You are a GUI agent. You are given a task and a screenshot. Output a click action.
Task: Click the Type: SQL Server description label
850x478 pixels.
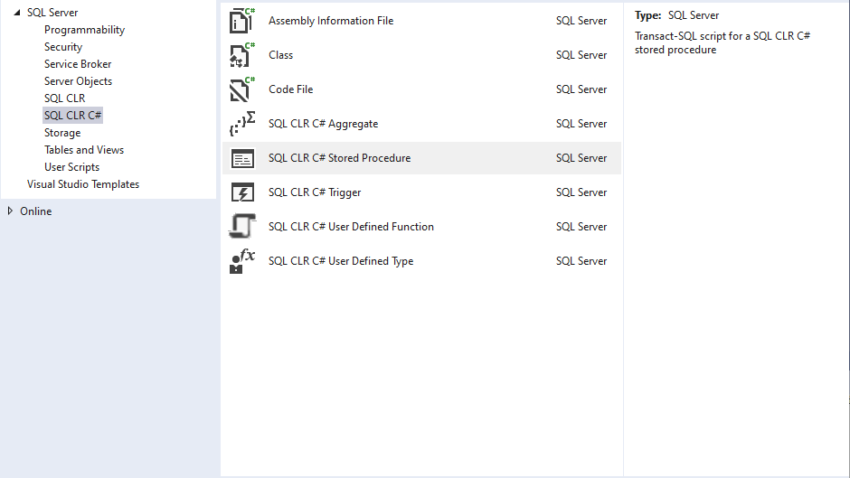(x=677, y=15)
